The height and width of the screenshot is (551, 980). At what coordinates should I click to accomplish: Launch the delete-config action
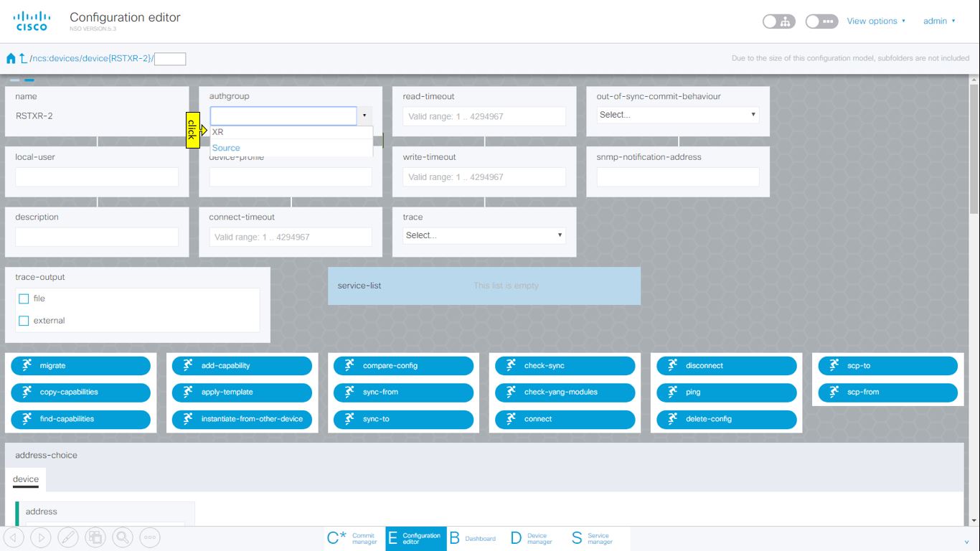coord(726,419)
